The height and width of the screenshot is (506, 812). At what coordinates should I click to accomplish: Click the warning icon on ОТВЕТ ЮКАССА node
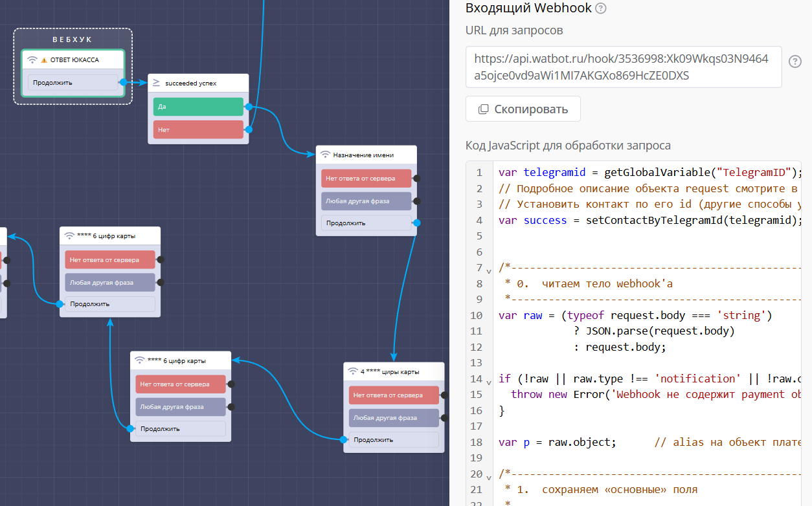[44, 60]
